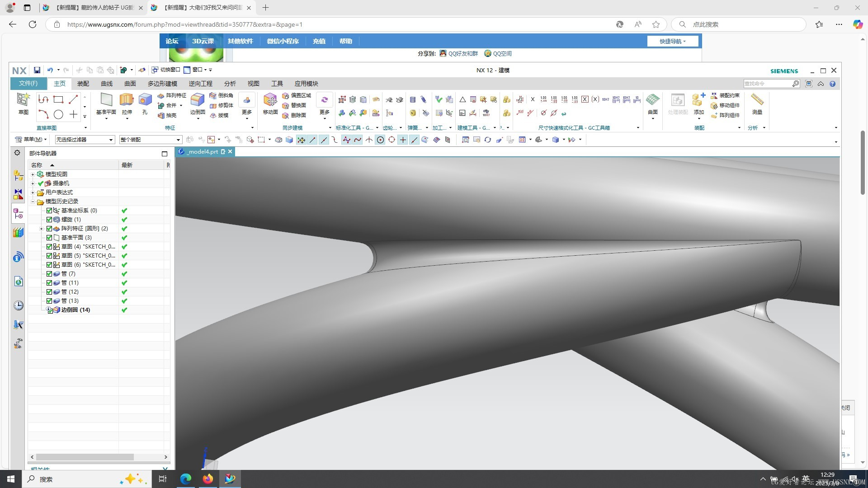This screenshot has width=868, height=488.
Task: Click the 删除面 delete face icon
Action: coord(286,116)
